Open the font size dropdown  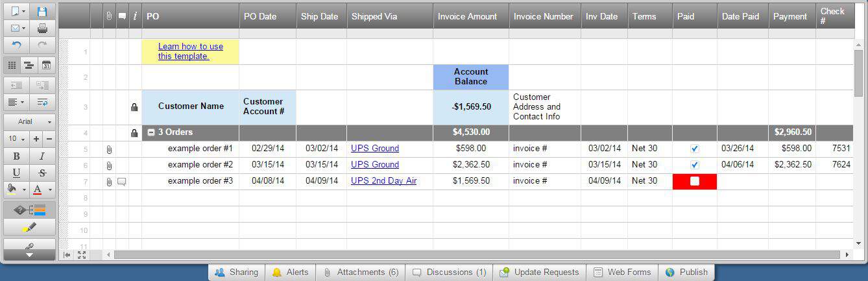click(16, 139)
